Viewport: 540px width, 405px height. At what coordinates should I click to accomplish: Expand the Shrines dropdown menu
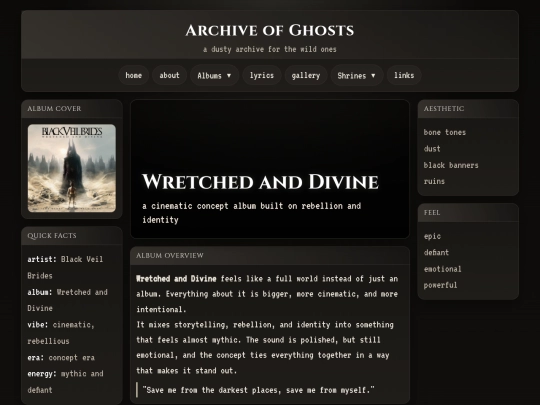356,75
